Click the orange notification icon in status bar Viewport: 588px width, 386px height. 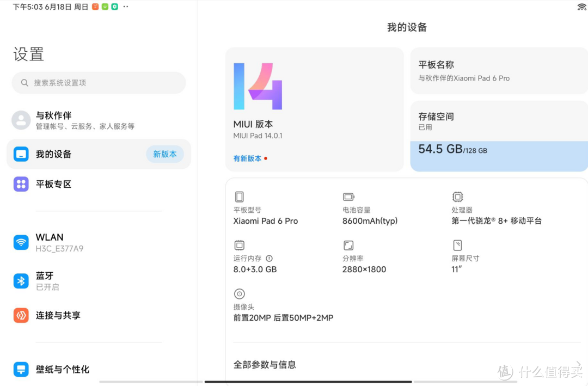click(x=95, y=7)
